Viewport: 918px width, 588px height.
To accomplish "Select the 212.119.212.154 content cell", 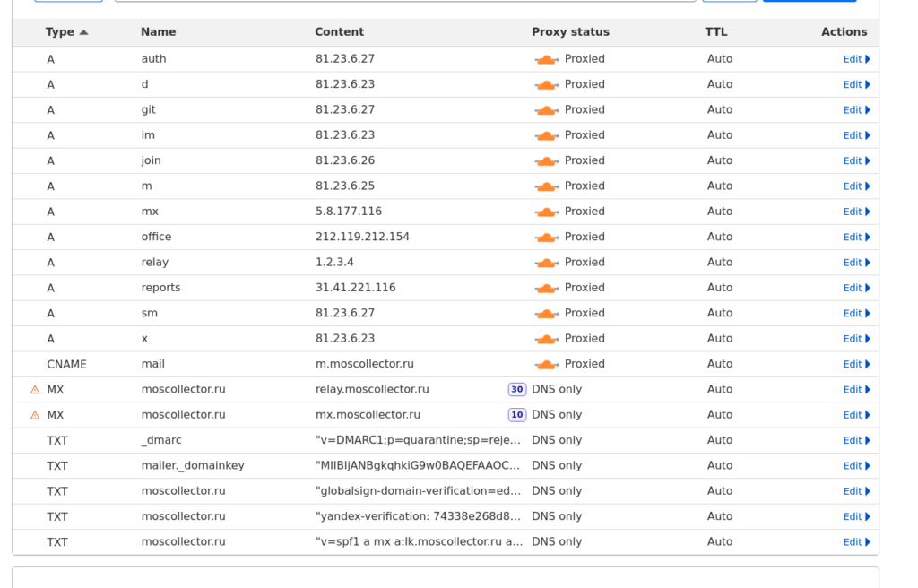I will tap(362, 238).
